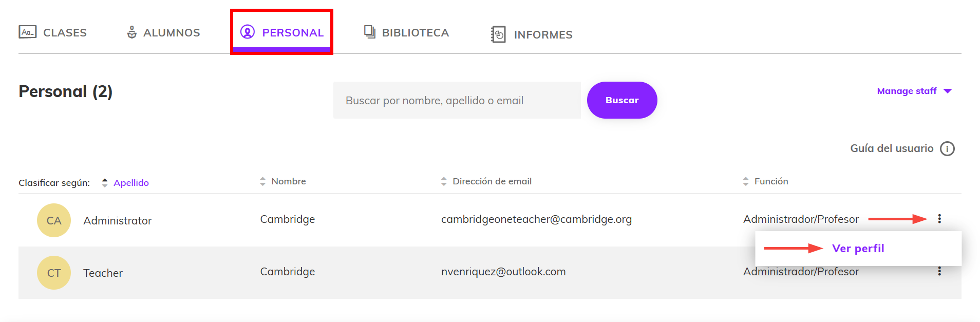Click Administrador/Profesor role in Administrator row

pos(801,219)
